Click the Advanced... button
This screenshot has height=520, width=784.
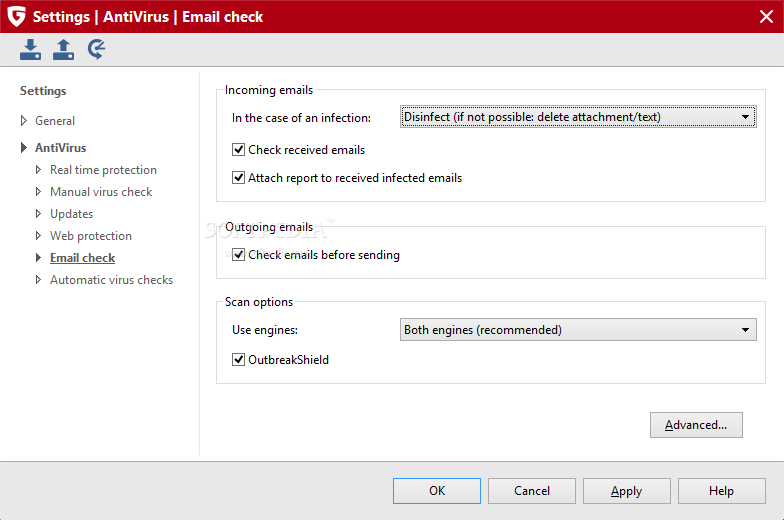click(696, 425)
